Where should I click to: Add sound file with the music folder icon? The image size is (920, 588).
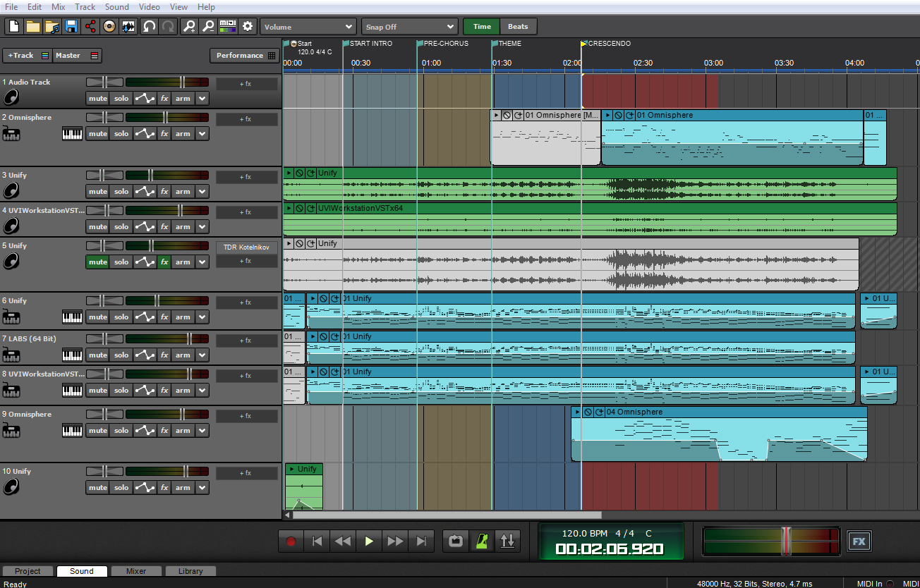(52, 27)
